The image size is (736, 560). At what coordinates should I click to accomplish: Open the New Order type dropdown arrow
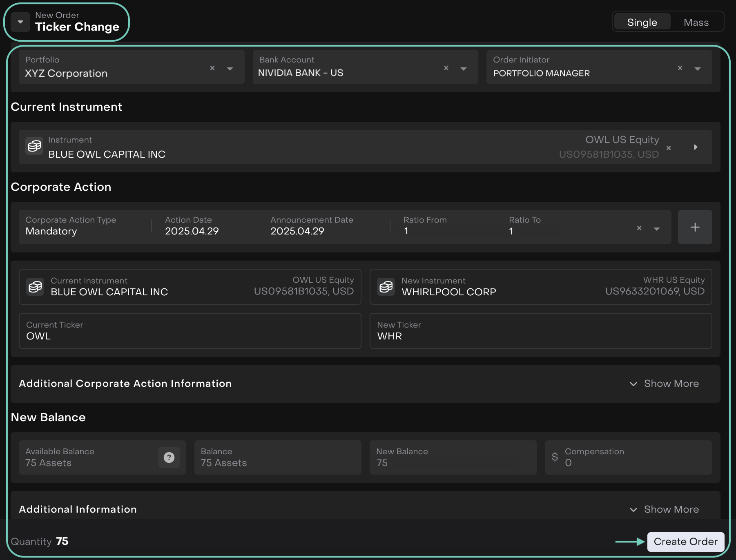20,22
